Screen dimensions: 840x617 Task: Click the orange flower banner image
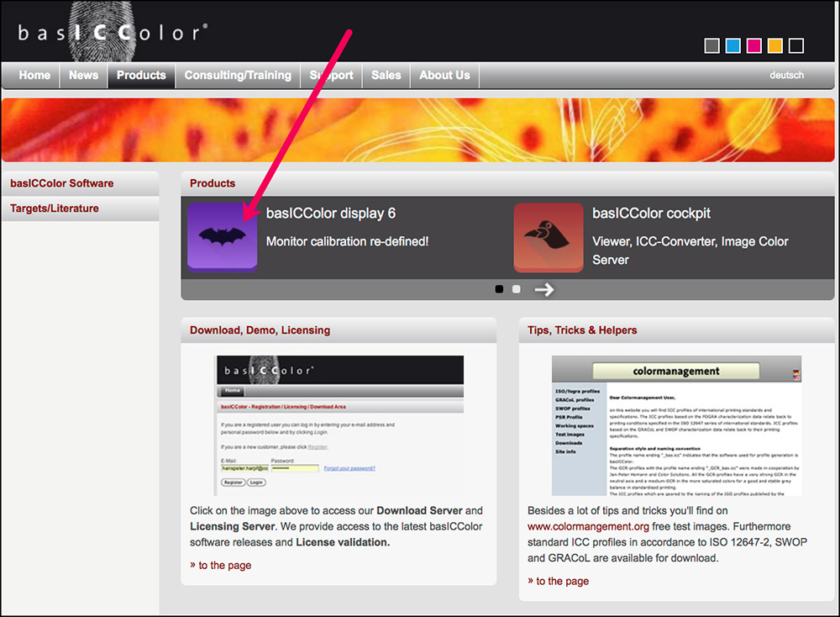[x=418, y=130]
